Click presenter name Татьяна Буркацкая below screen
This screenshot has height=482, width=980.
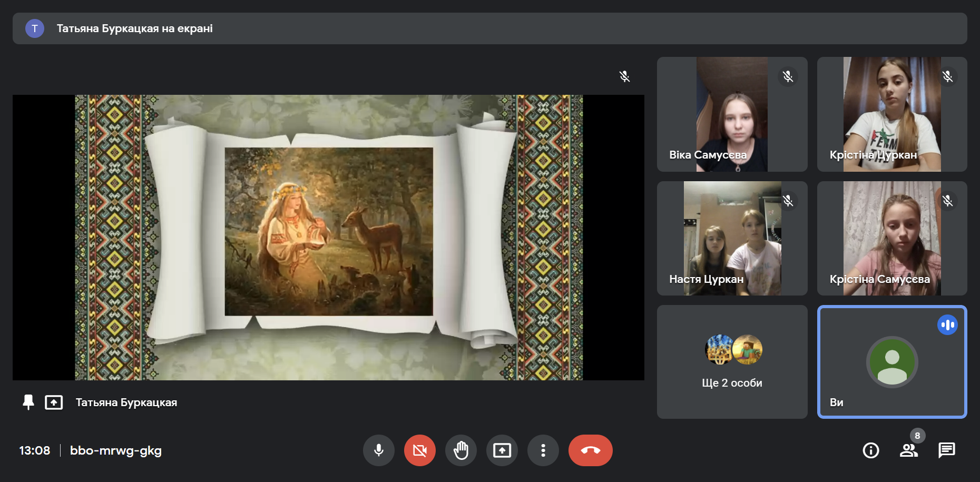(126, 402)
